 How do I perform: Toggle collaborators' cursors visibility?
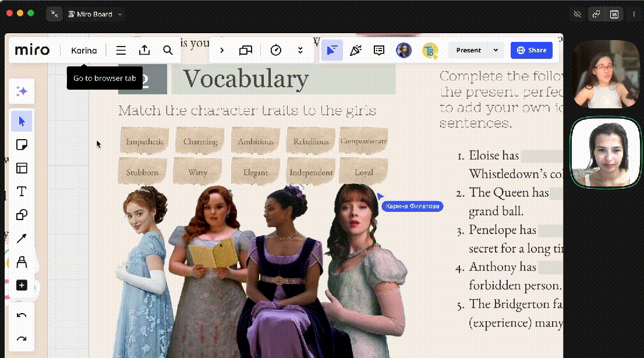(332, 51)
